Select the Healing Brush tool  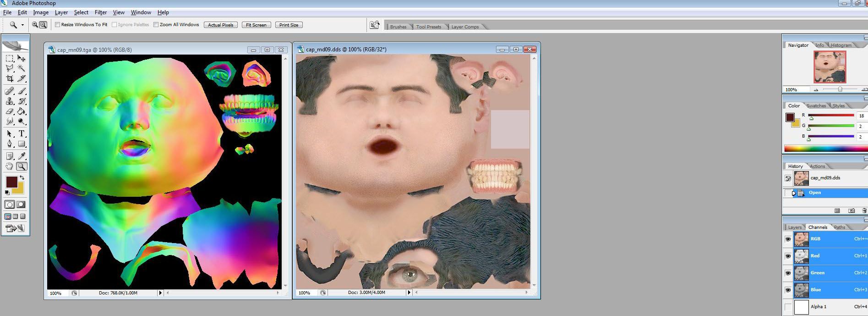click(x=10, y=91)
